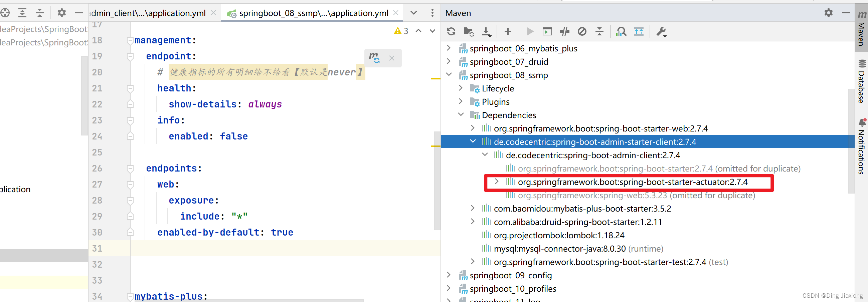Expand druid-spring-boot-starter dependency
The image size is (868, 302).
[x=473, y=221]
